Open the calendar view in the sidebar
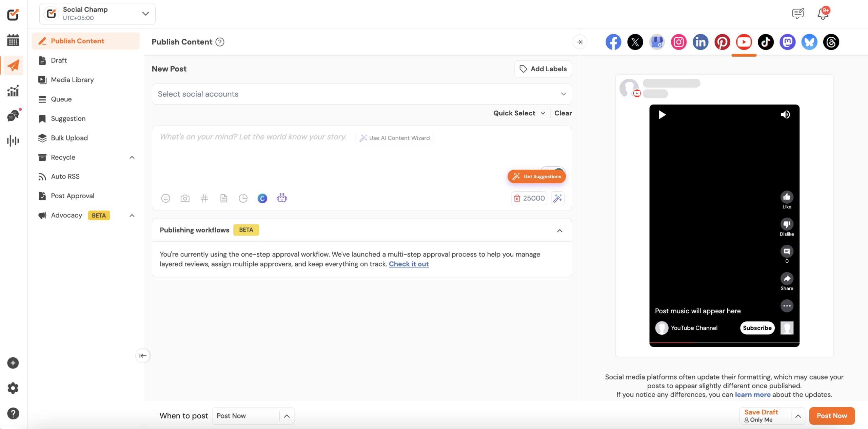 [x=13, y=40]
